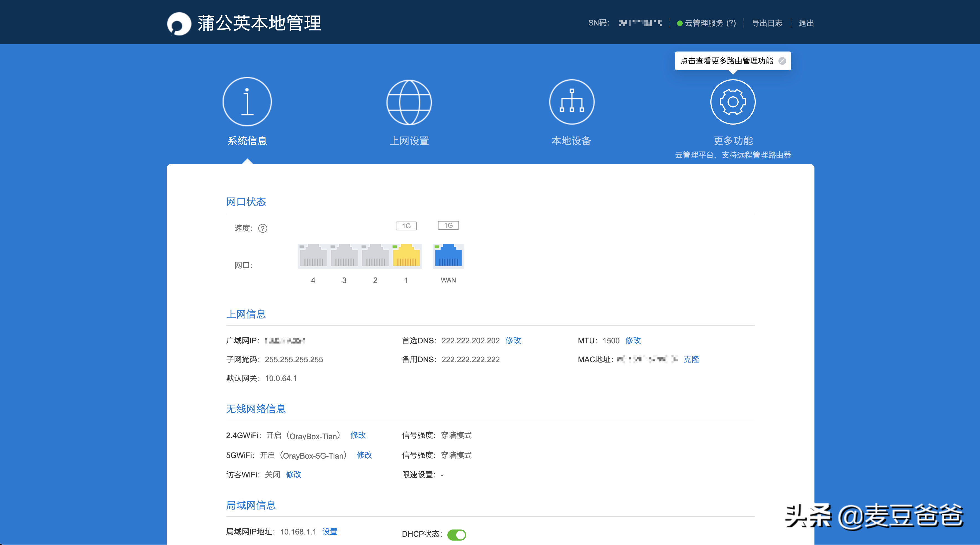This screenshot has height=545, width=980.
Task: Click the 蒲公英本地管理 title text
Action: [x=259, y=23]
